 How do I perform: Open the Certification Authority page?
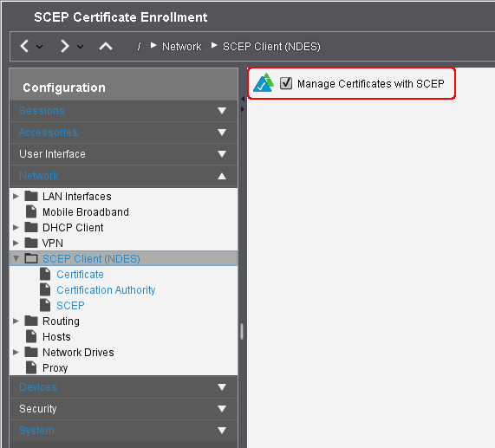[x=106, y=290]
